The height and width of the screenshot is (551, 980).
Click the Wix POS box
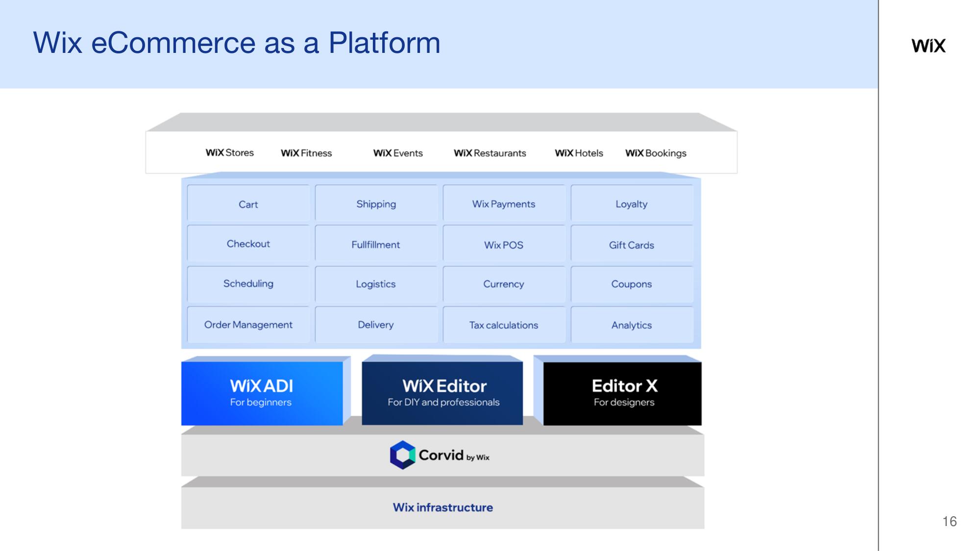504,243
